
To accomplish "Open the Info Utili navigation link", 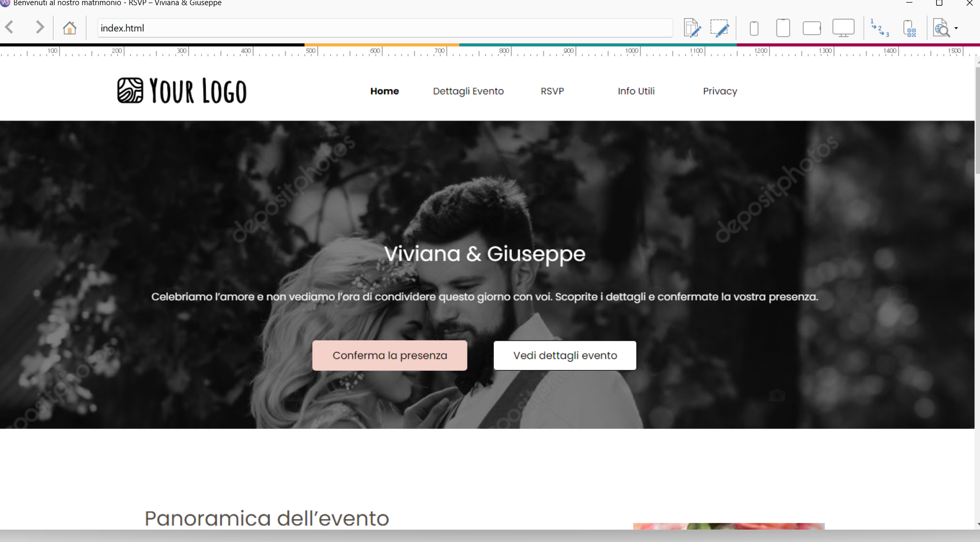I will [x=636, y=91].
